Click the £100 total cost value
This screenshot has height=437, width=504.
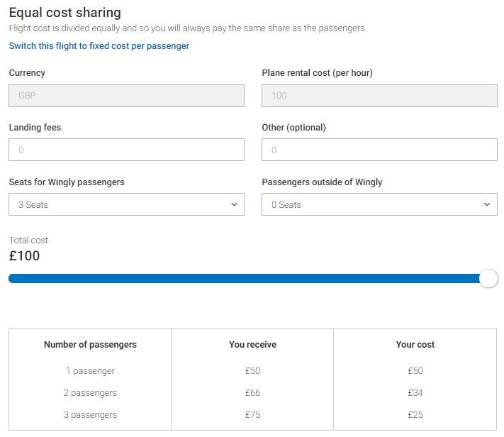(x=24, y=256)
